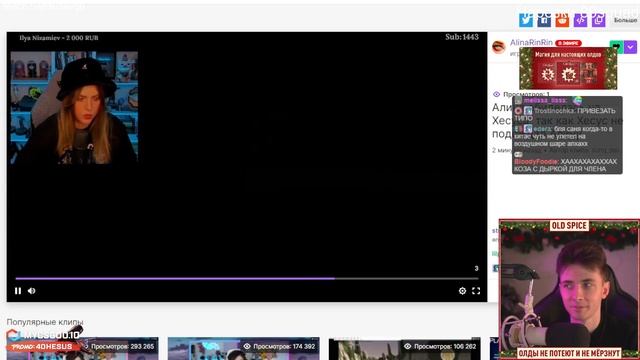The width and height of the screenshot is (640, 360).
Task: Open popular clip with 106 262 views
Action: pos(404,349)
